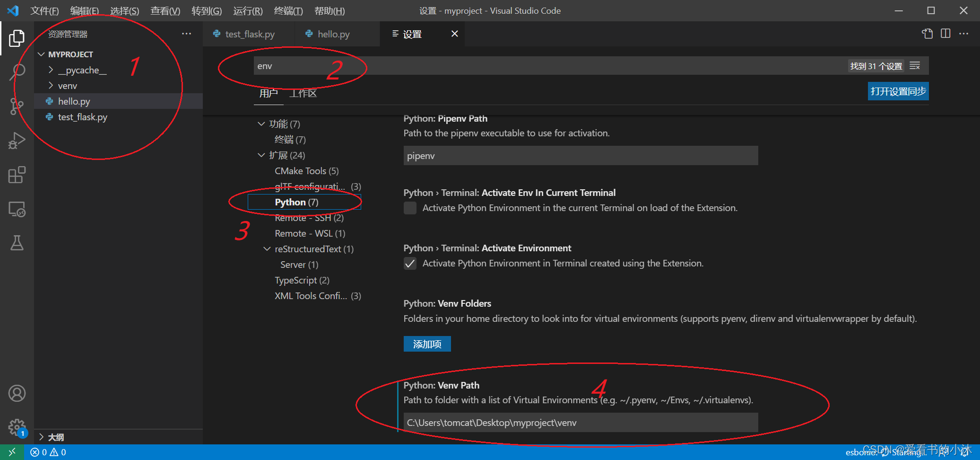The image size is (980, 460).
Task: Open explorer panel more actions ellipsis
Action: tap(187, 34)
